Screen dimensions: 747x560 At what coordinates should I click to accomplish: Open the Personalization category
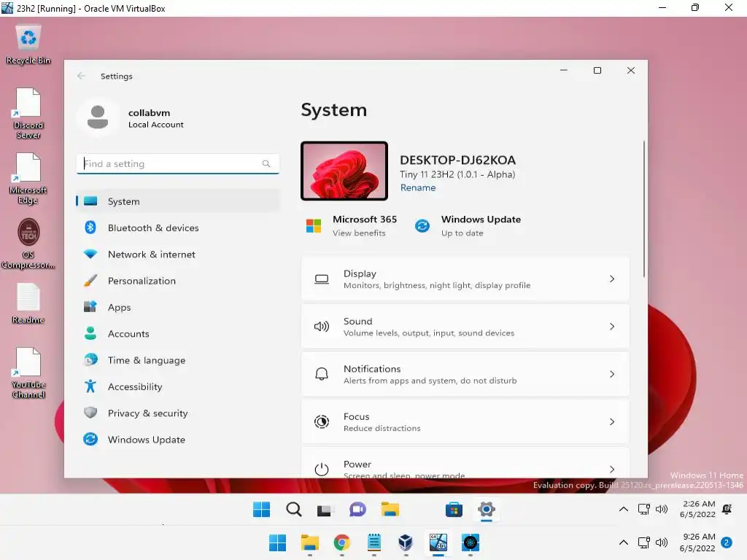178,281
